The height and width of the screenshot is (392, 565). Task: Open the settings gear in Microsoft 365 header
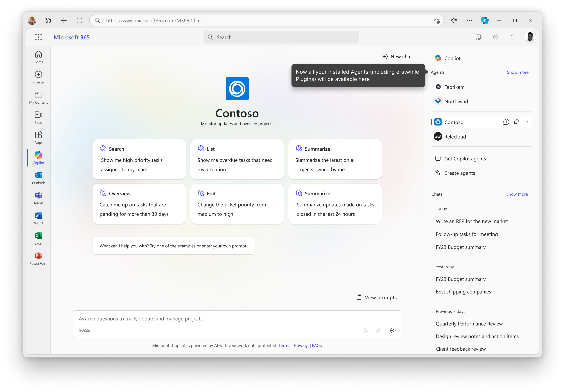[x=495, y=37]
